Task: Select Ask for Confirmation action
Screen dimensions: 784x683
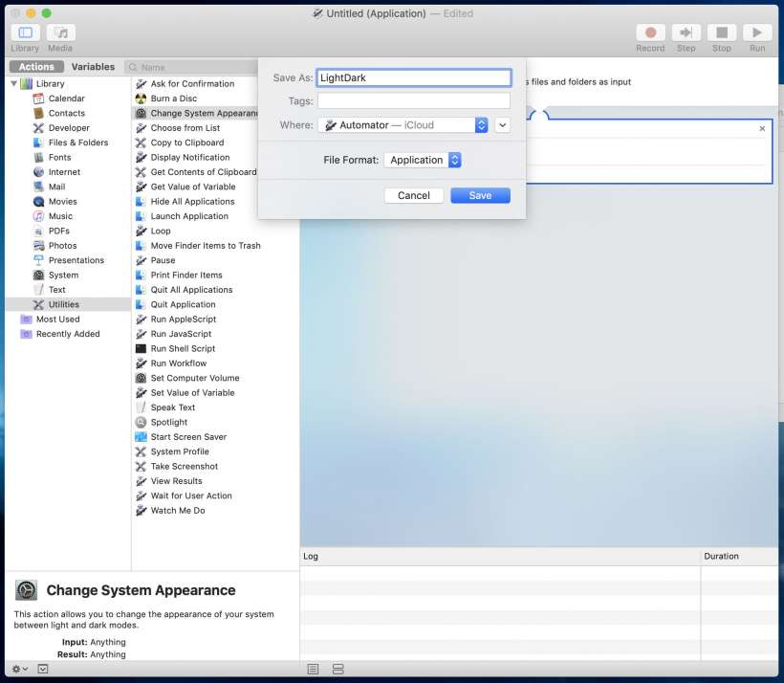Action: (x=192, y=83)
